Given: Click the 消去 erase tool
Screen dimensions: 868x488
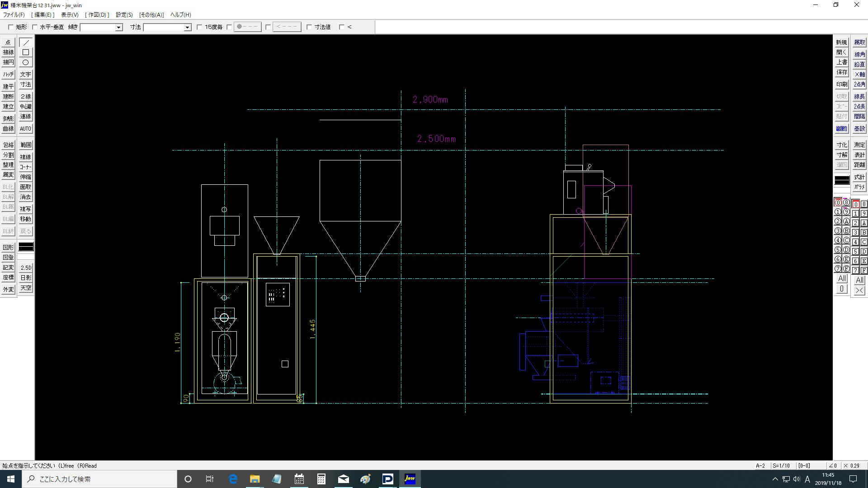Looking at the screenshot, I should click(x=26, y=197).
